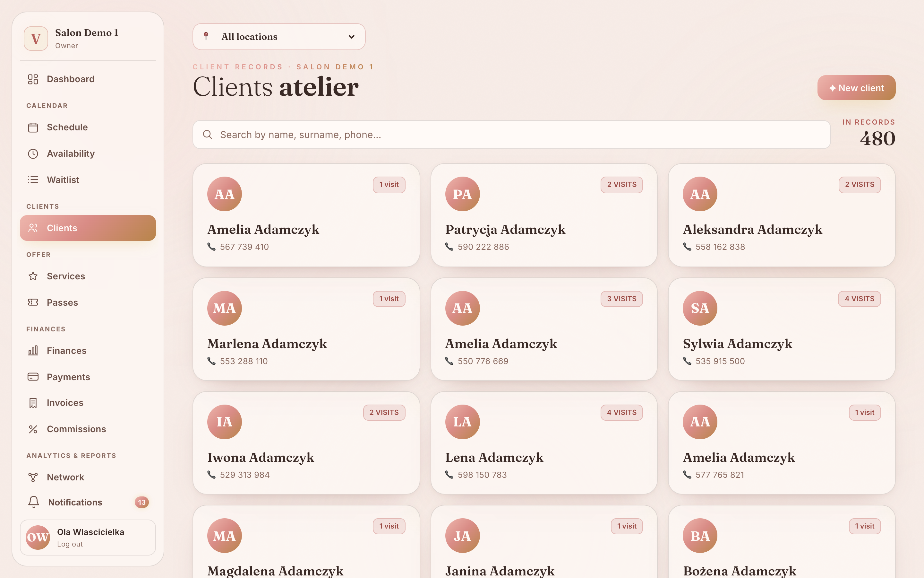Click 2 VISITS badge on Iwona's card

pos(384,413)
